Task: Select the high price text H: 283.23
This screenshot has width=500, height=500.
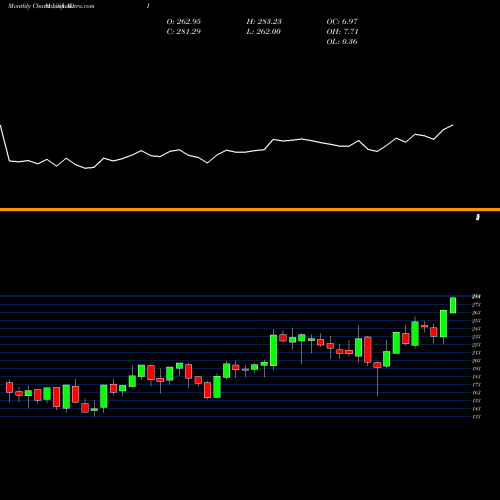Action: click(264, 22)
